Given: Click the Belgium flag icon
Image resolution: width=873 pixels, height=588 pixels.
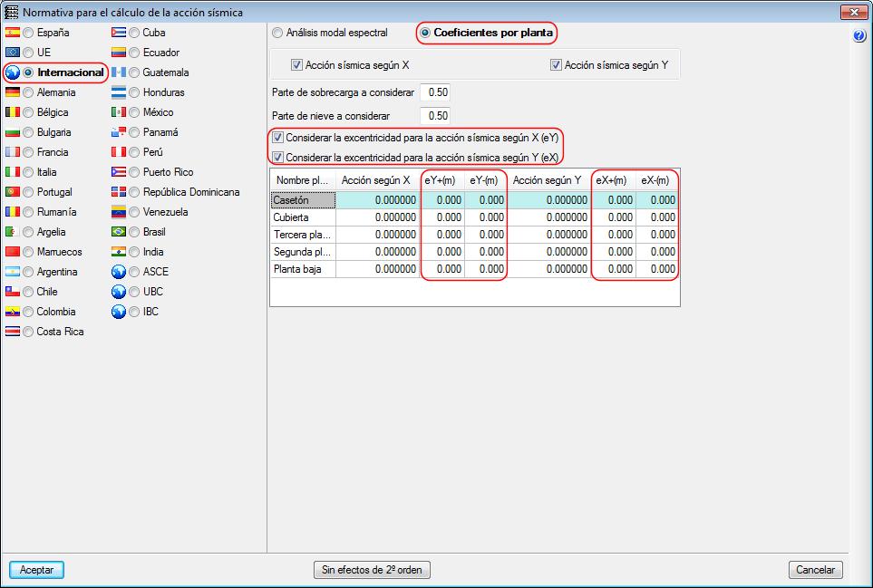Looking at the screenshot, I should tap(13, 112).
